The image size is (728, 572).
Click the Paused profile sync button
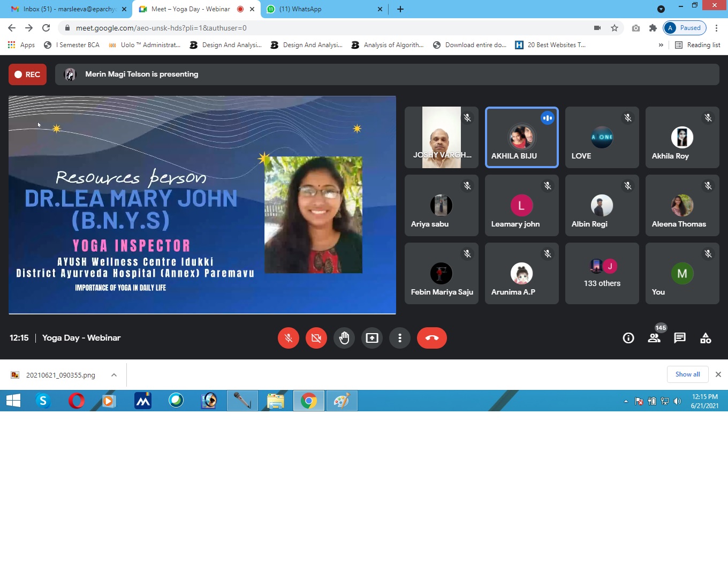pos(685,28)
